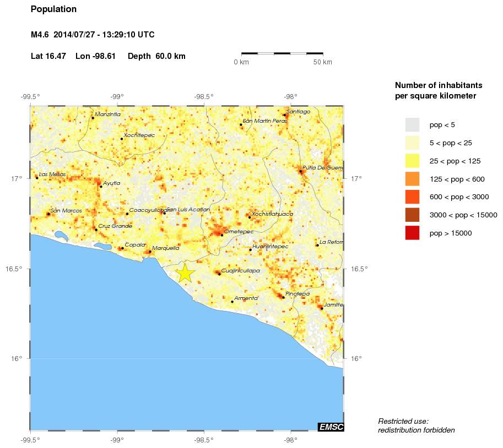Select the Pinotepa town dot
The image size is (503, 448).
[x=283, y=297]
